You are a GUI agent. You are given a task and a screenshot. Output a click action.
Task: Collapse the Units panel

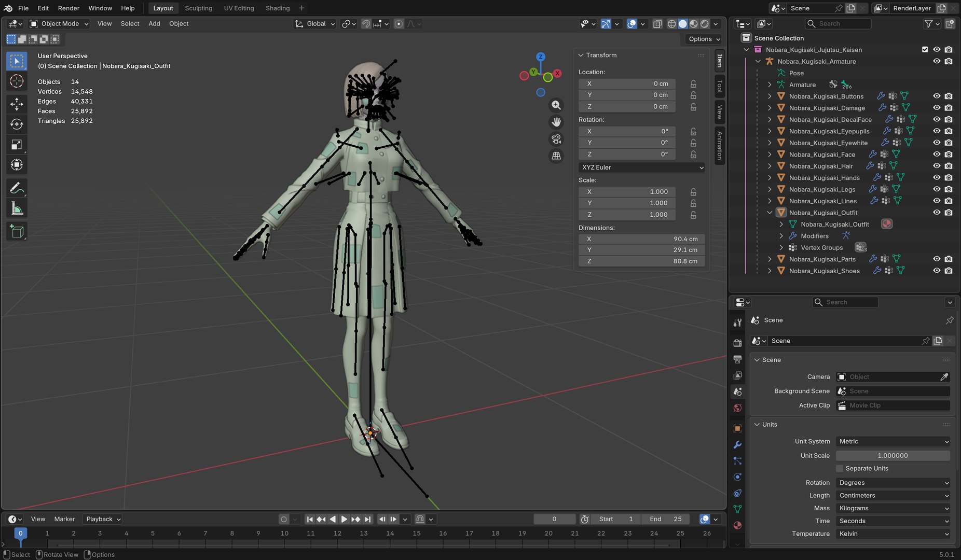pos(757,425)
